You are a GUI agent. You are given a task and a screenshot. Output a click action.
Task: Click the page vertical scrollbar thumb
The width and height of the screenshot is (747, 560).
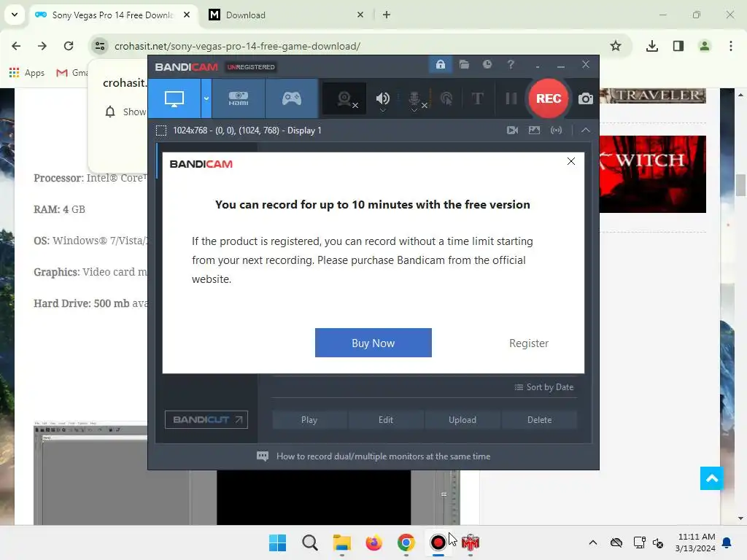click(x=740, y=185)
